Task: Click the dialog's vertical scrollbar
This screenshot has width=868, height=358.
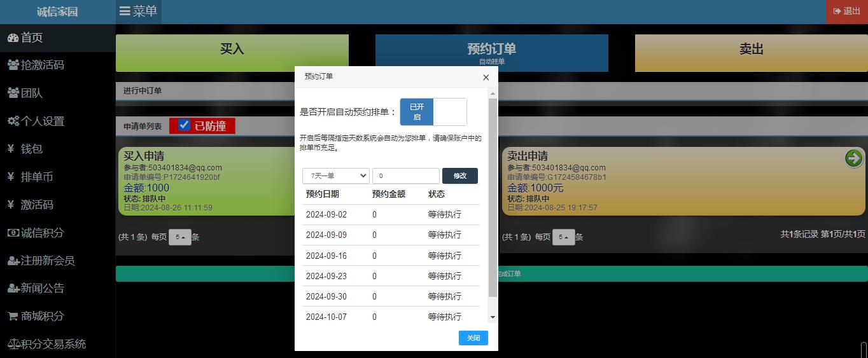Action: point(492,197)
